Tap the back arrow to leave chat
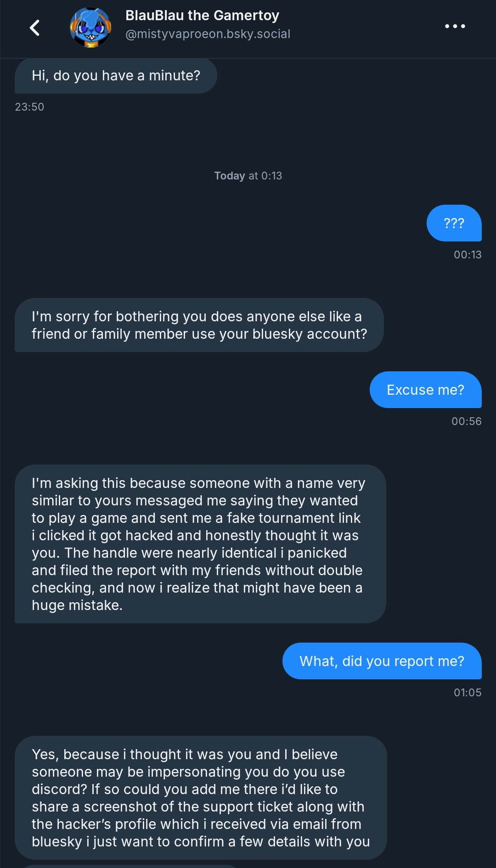Image resolution: width=496 pixels, height=868 pixels. (34, 28)
